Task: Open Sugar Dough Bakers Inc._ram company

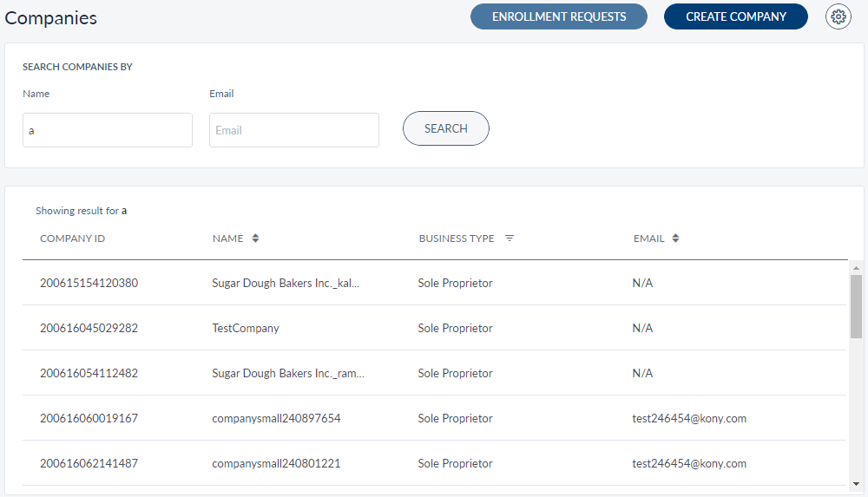Action: [x=288, y=373]
